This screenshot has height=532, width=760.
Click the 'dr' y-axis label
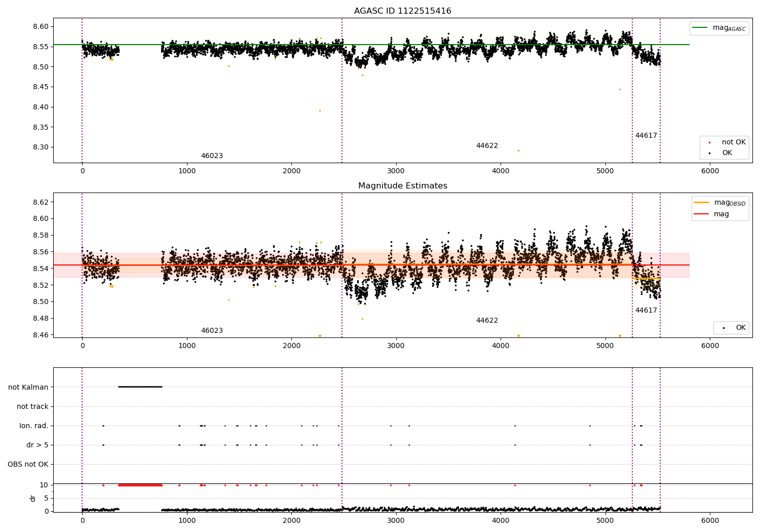click(x=33, y=498)
